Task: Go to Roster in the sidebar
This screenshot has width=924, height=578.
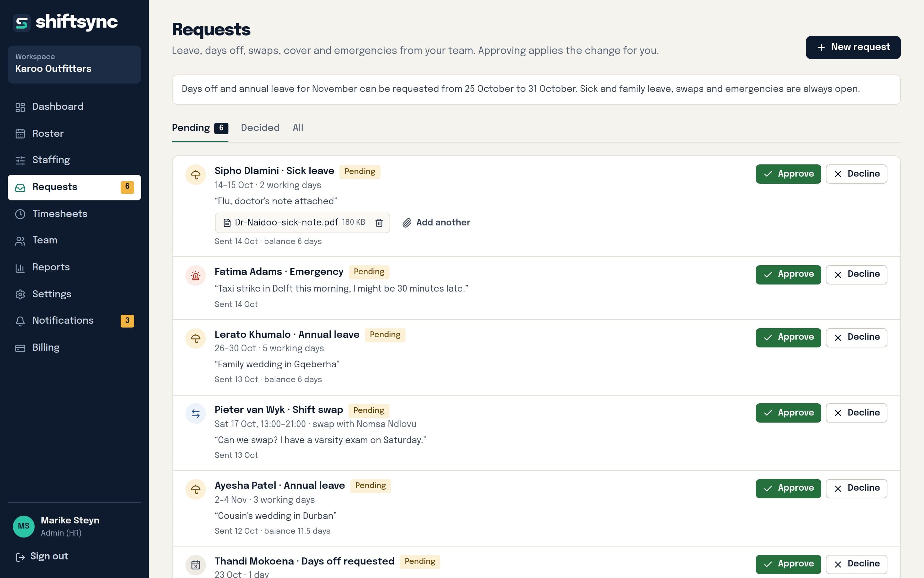Action: (x=74, y=133)
